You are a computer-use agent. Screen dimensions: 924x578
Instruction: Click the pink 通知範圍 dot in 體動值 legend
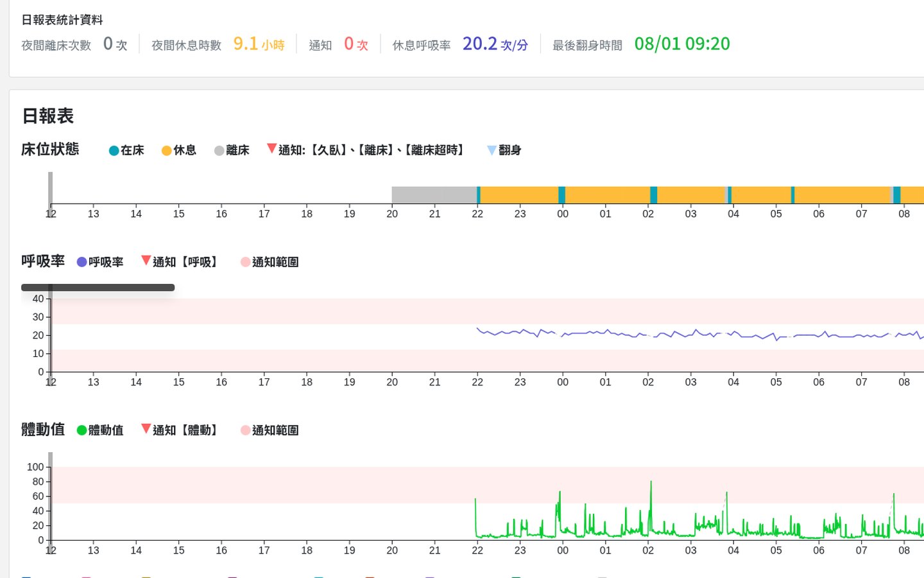tap(245, 430)
